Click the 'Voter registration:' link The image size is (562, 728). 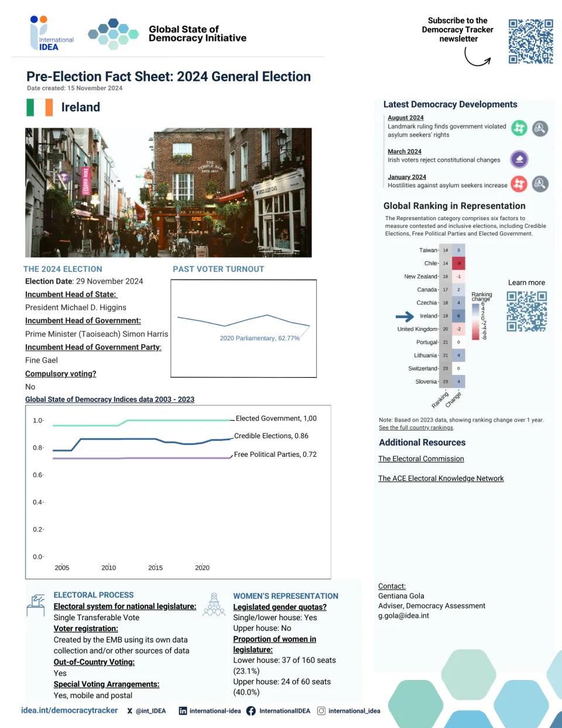86,629
